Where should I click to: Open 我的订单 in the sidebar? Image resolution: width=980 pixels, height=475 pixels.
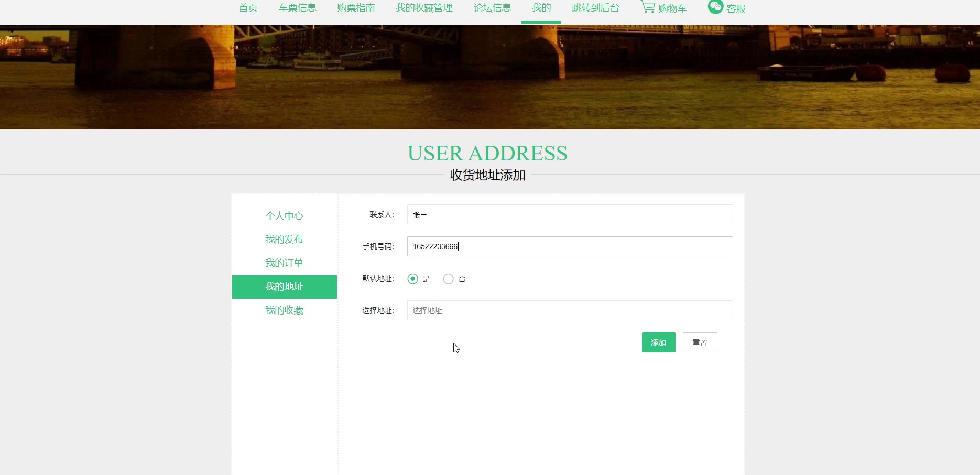point(284,263)
